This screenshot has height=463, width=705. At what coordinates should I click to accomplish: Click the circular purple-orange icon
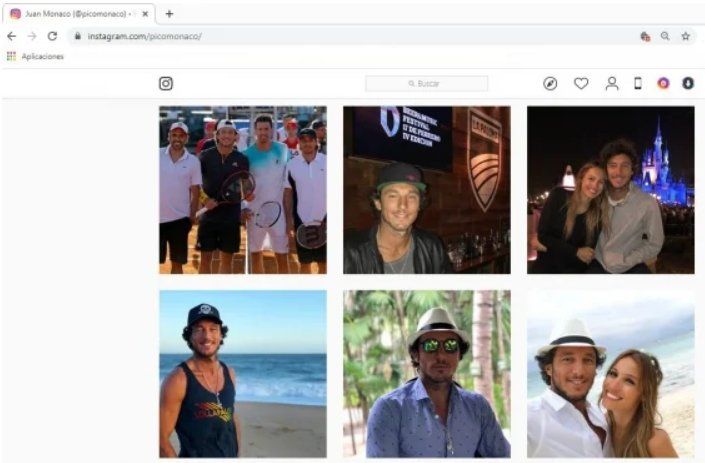(x=663, y=84)
